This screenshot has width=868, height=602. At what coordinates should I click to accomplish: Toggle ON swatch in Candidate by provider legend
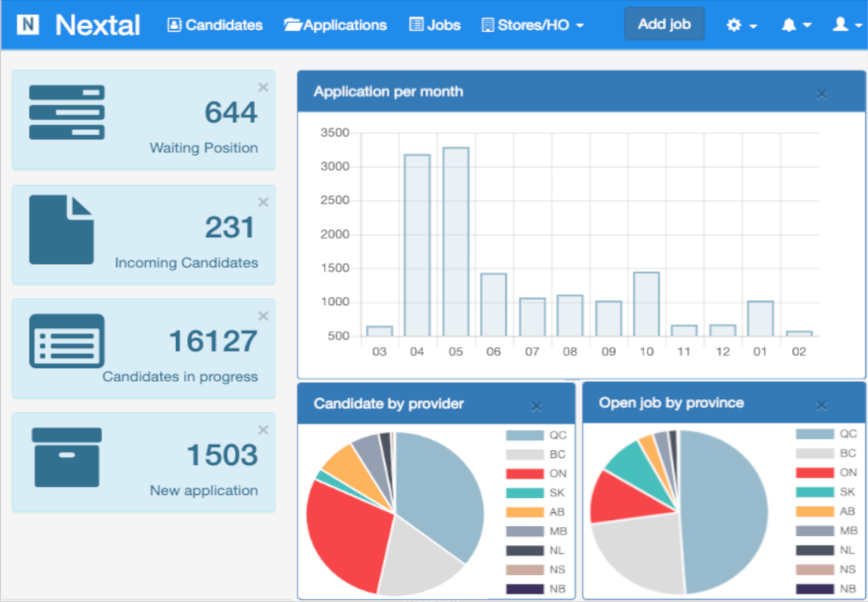(525, 474)
